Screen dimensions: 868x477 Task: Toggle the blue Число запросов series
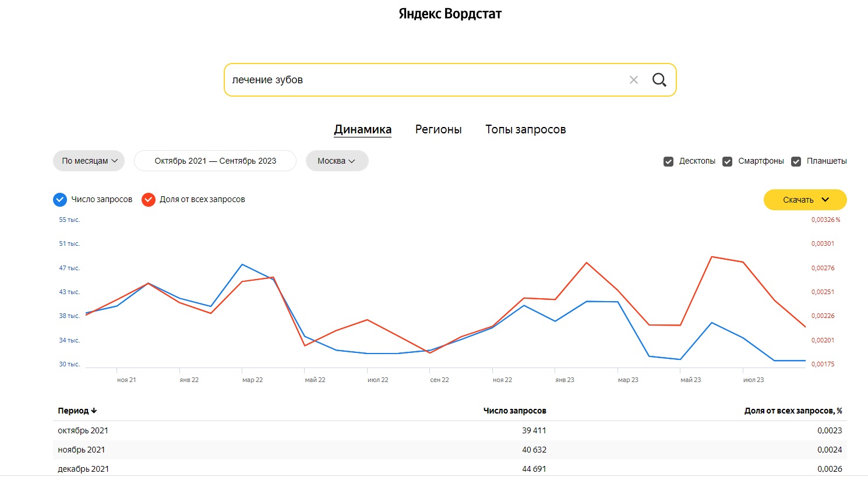[x=60, y=200]
